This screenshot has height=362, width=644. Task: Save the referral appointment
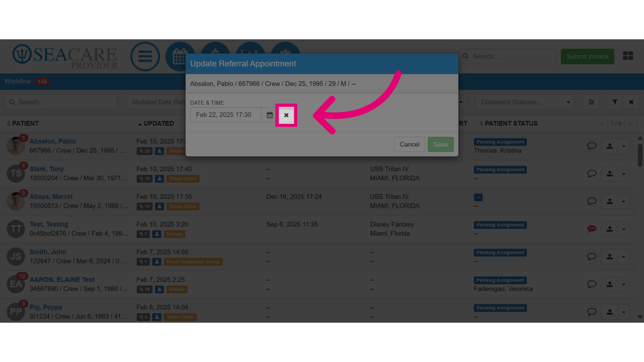click(x=440, y=144)
